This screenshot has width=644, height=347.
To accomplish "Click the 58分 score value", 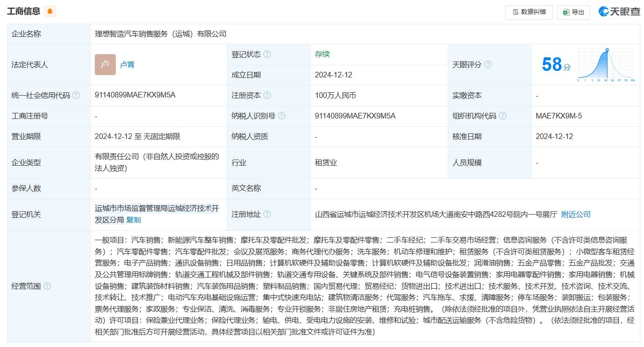I will pos(556,65).
